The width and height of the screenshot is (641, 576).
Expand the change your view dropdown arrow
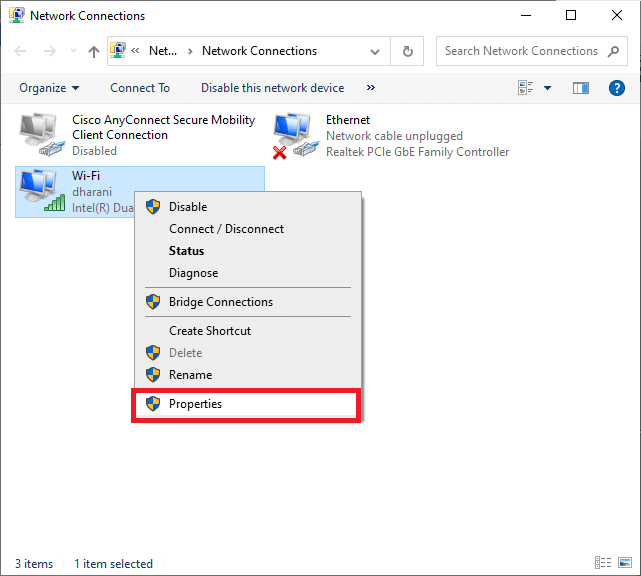tap(547, 88)
